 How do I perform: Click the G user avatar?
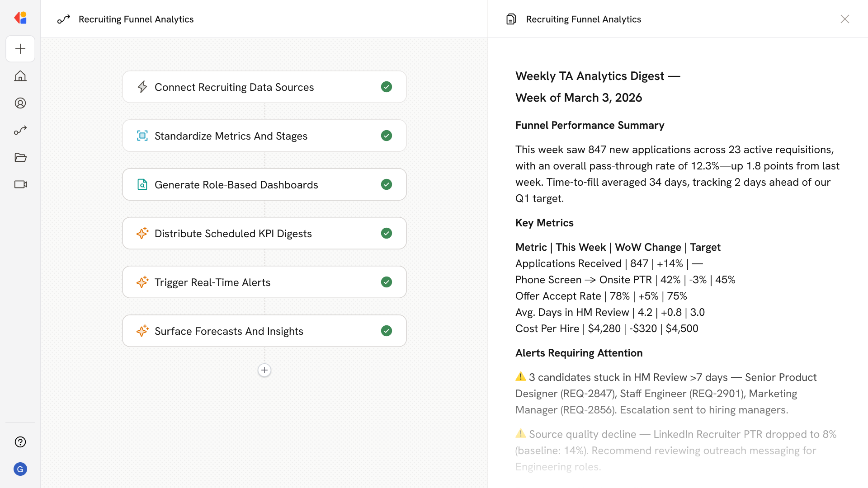coord(20,469)
